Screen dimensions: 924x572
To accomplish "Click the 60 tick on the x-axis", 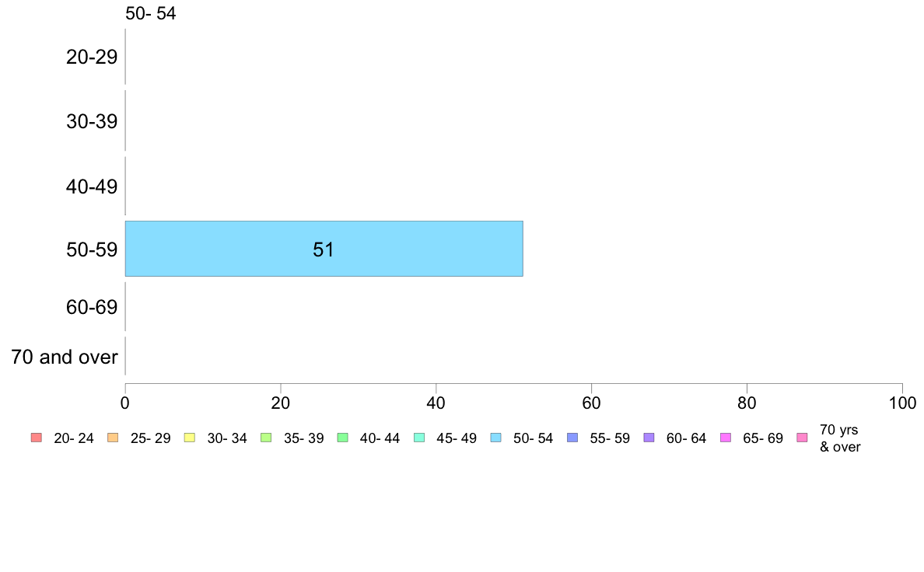I will click(591, 403).
